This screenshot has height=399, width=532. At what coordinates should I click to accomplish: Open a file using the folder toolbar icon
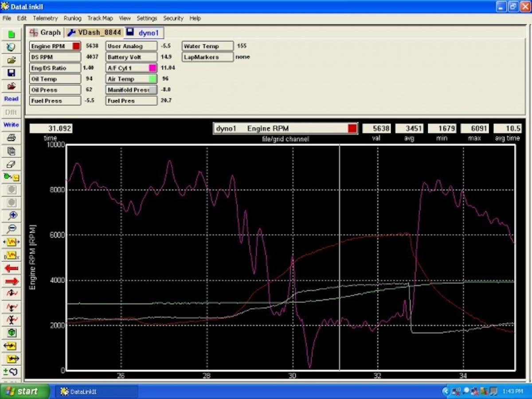tap(10, 59)
